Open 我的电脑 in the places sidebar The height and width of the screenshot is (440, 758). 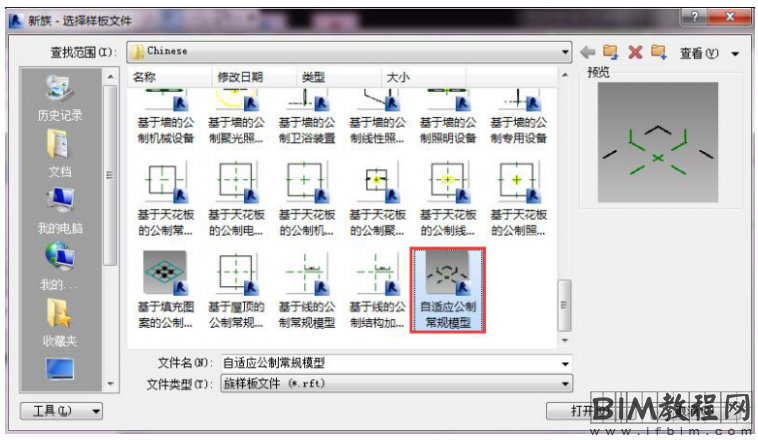tap(60, 211)
